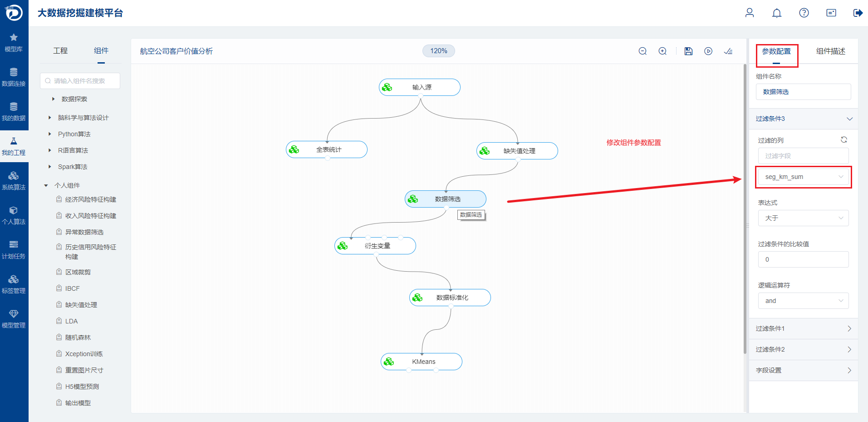Click the component name search field

pos(80,81)
